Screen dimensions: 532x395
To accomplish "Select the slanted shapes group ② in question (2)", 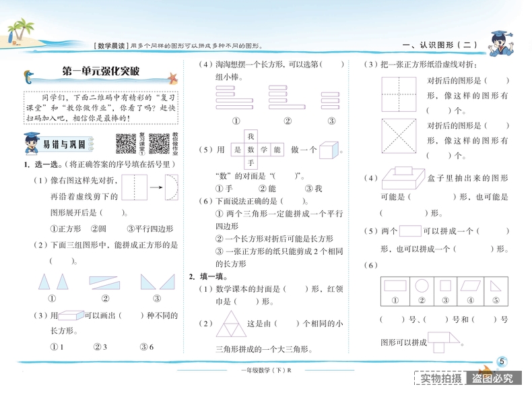I will click(104, 282).
